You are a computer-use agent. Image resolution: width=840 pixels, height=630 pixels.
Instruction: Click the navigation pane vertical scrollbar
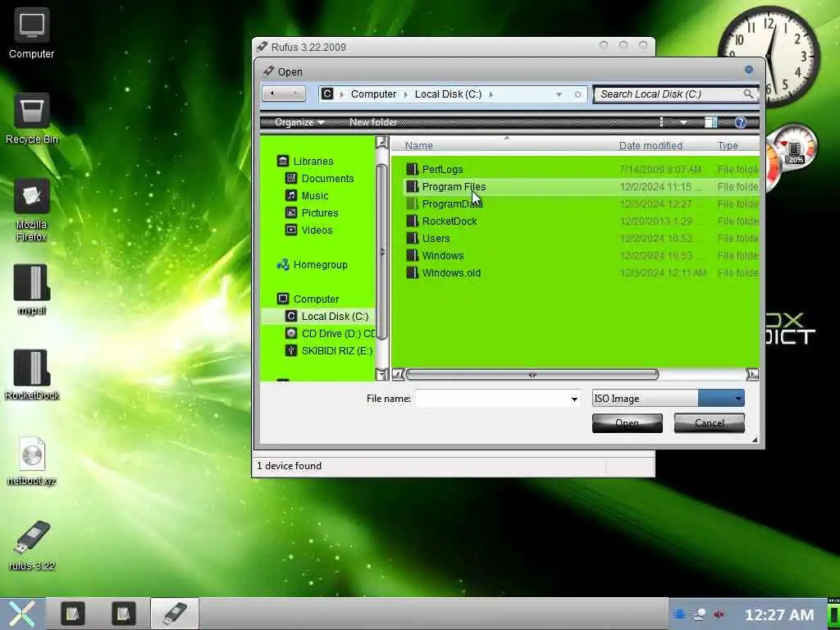coord(381,252)
